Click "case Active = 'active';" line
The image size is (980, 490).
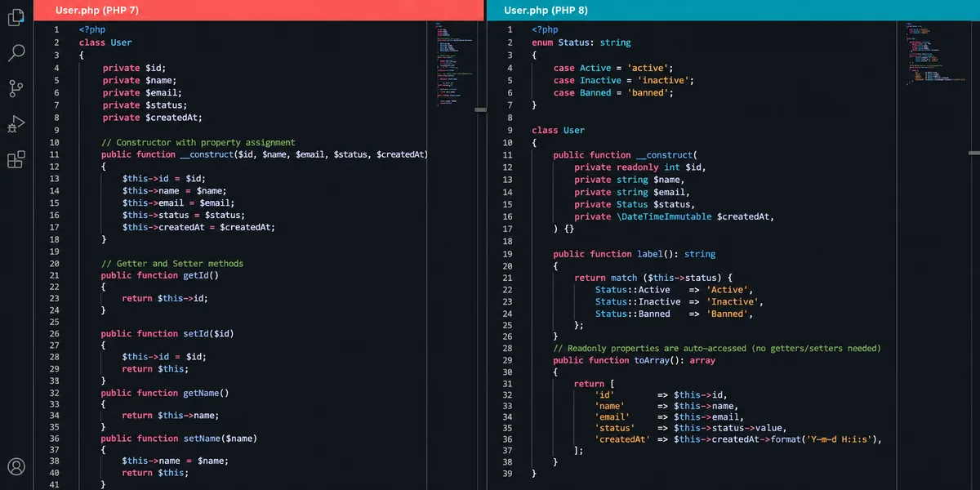(x=613, y=68)
